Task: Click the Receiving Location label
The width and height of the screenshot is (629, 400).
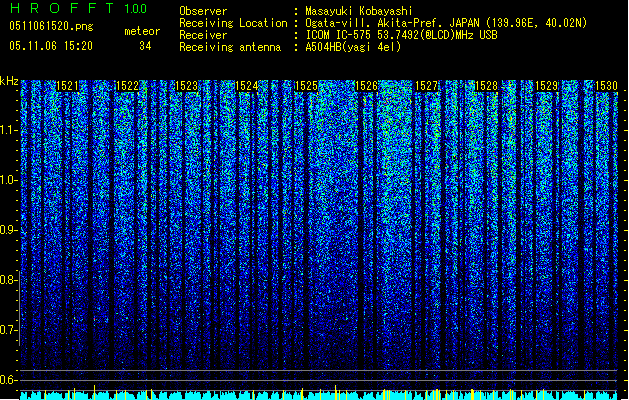Action: click(x=233, y=23)
